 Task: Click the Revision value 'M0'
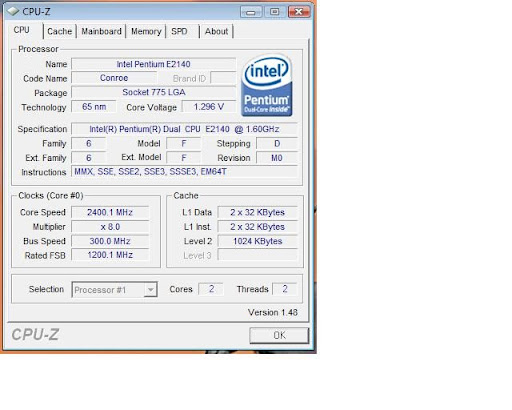pyautogui.click(x=277, y=158)
